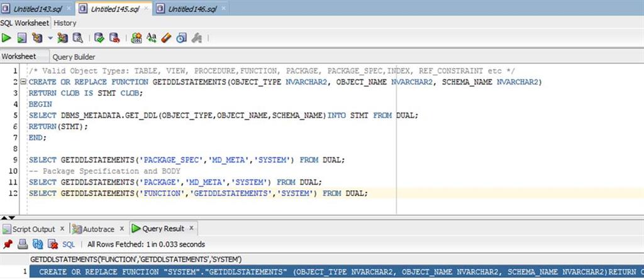Close the Autotrace result tab

coord(122,229)
